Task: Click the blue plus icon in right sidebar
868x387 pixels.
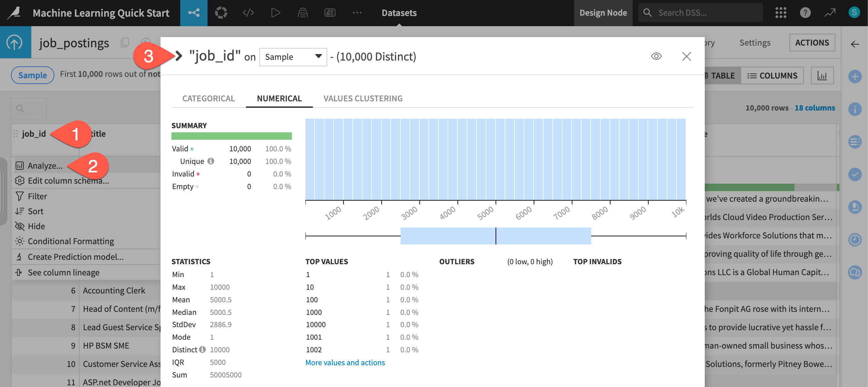Action: [x=855, y=76]
